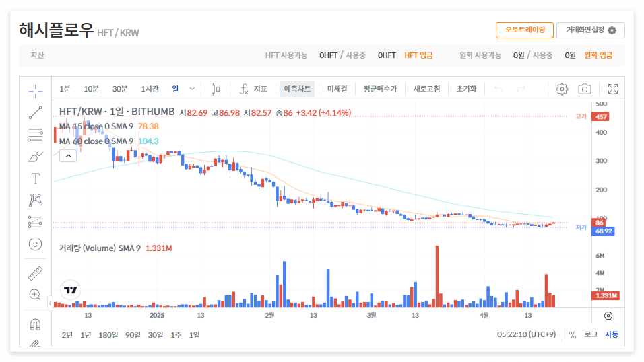Select the trend line drawing tool
This screenshot has height=362, width=644.
pyautogui.click(x=35, y=113)
